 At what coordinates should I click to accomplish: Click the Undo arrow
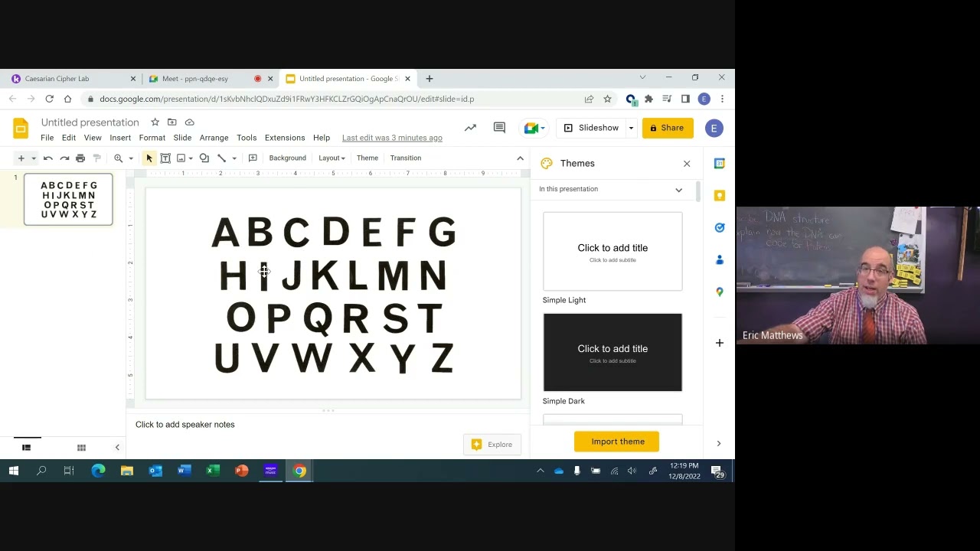[47, 158]
